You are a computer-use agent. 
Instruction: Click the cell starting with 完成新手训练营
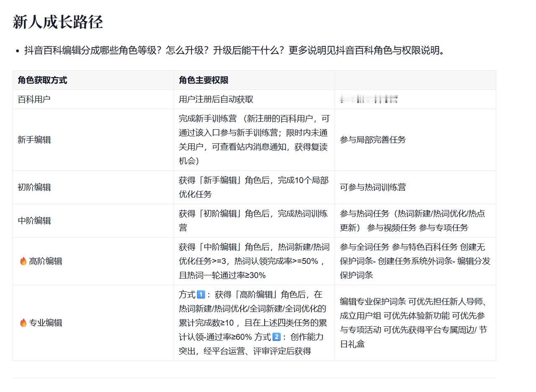coord(254,140)
